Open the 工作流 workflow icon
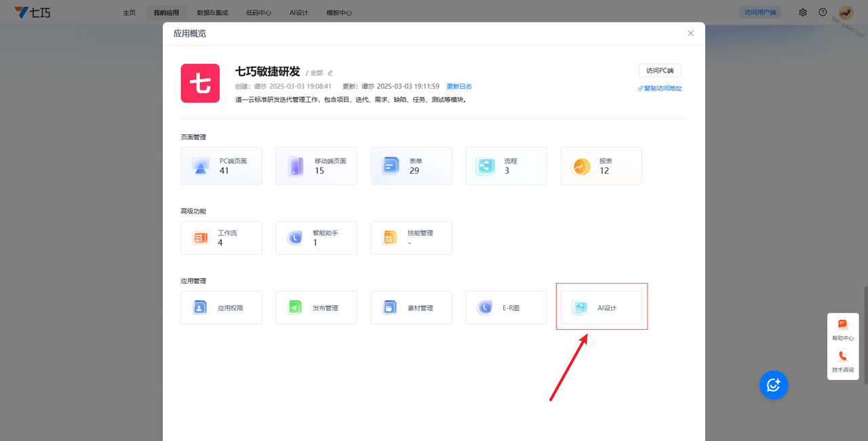Image resolution: width=868 pixels, height=441 pixels. click(x=201, y=237)
